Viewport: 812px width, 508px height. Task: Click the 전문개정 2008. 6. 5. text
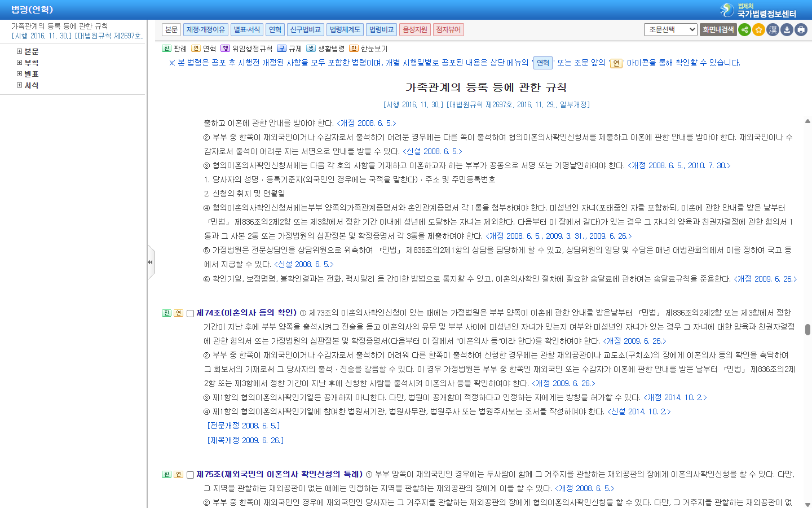point(244,426)
